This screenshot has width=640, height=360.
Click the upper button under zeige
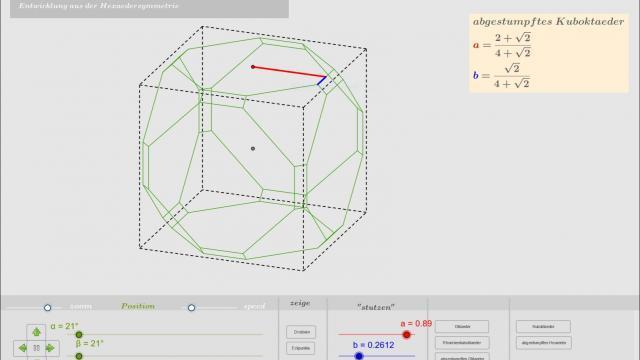click(x=301, y=332)
